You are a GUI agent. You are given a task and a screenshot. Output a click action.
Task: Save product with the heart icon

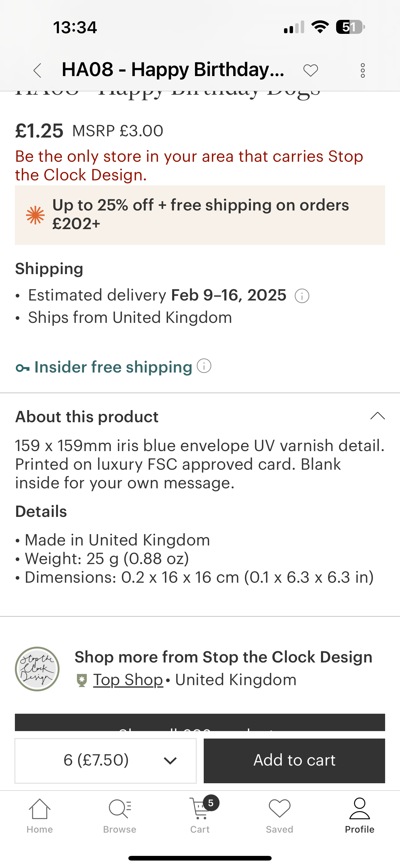click(x=310, y=70)
